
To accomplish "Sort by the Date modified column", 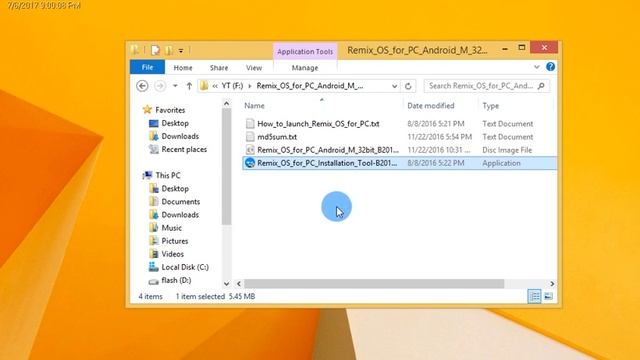I will click(x=431, y=106).
